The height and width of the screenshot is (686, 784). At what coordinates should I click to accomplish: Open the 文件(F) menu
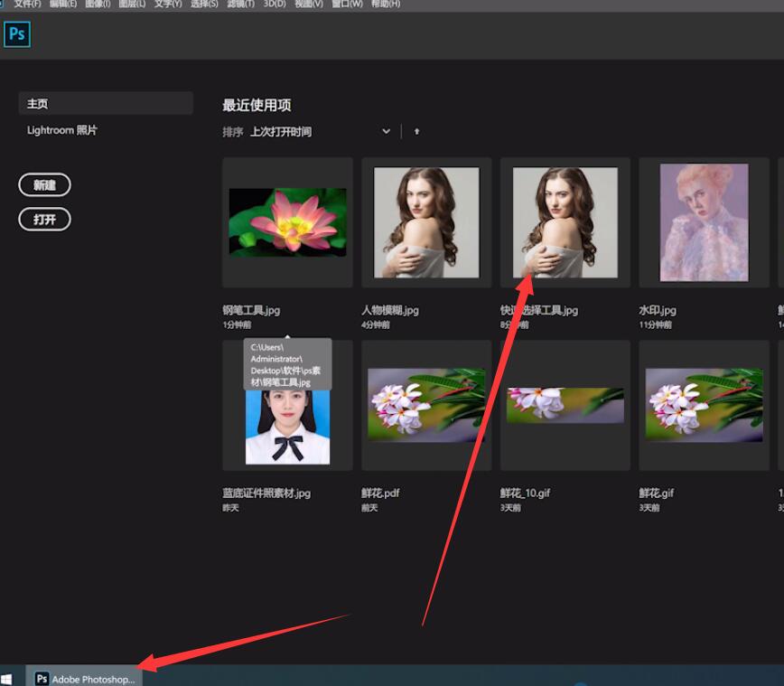click(x=27, y=4)
